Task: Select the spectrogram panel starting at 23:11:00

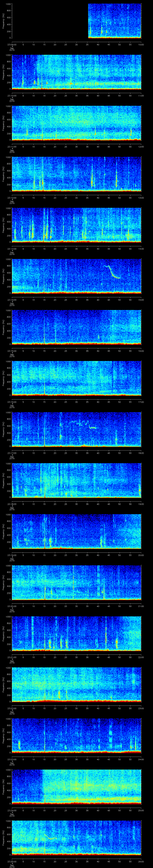Action: point(77,123)
